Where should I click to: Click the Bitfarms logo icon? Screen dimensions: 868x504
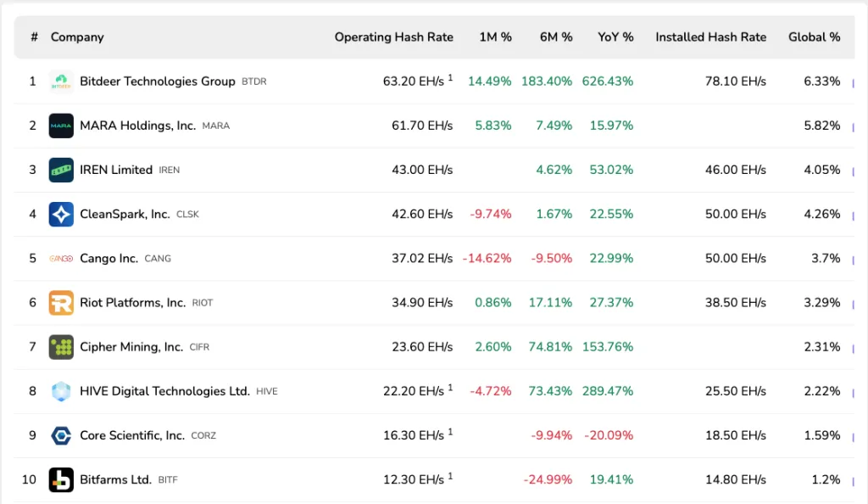coord(61,479)
